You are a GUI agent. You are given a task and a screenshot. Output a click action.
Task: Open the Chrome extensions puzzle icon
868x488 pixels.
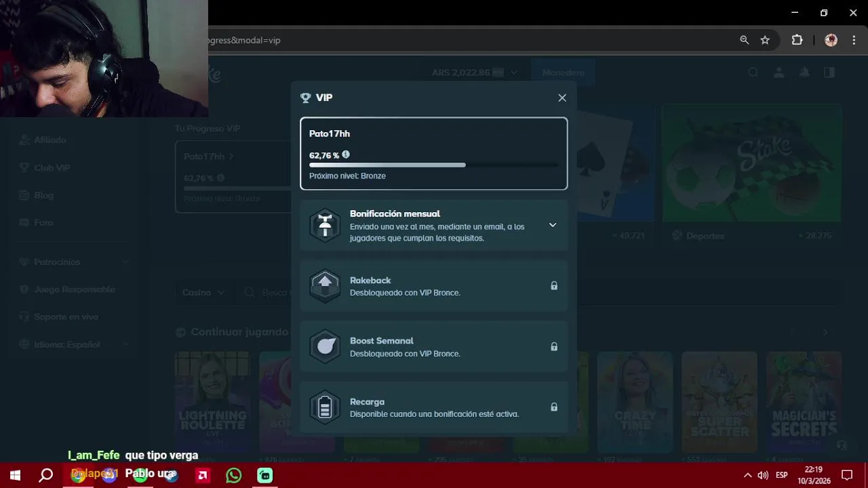click(x=797, y=40)
